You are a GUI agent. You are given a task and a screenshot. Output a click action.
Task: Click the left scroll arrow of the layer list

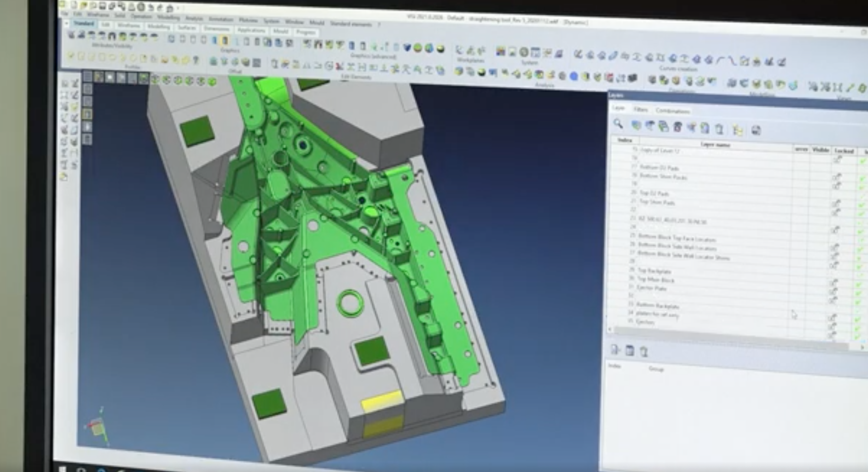[x=610, y=329]
